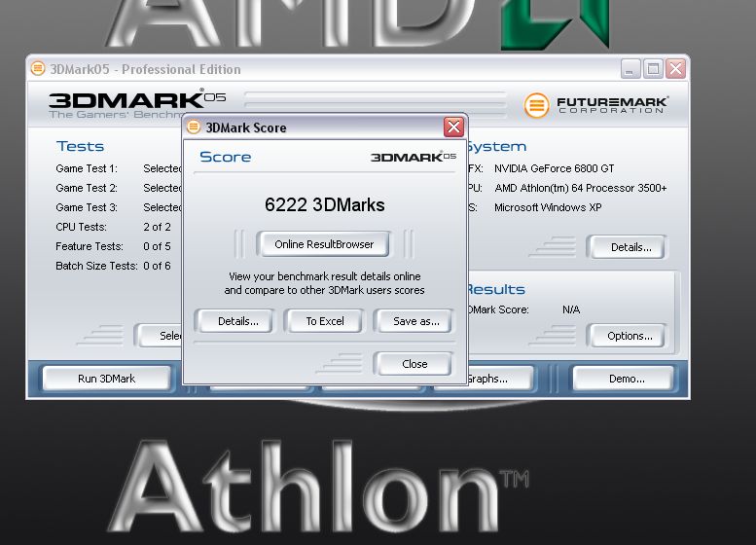Click the '0 of 6' batch tests value
Image resolution: width=756 pixels, height=545 pixels.
click(x=157, y=266)
